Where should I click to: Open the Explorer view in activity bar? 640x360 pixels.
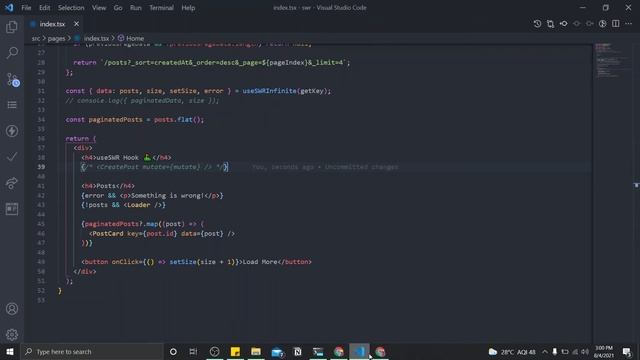[12, 27]
